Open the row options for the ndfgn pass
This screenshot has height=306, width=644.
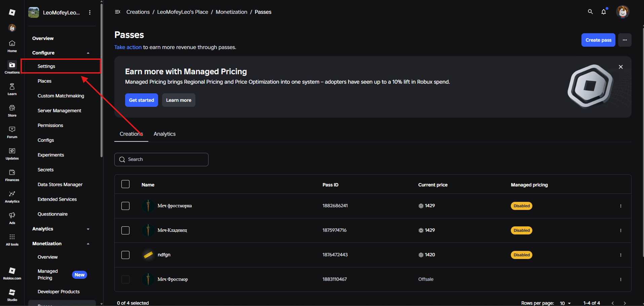pos(621,255)
